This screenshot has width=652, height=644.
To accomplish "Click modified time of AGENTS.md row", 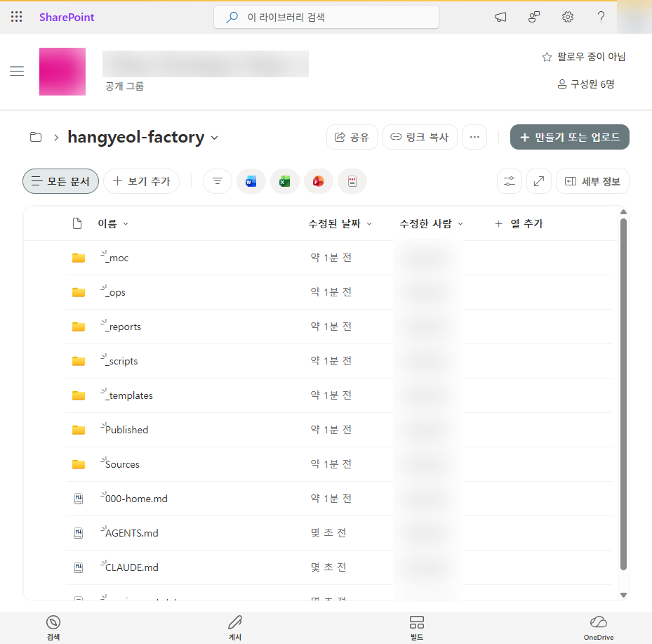I will 328,533.
